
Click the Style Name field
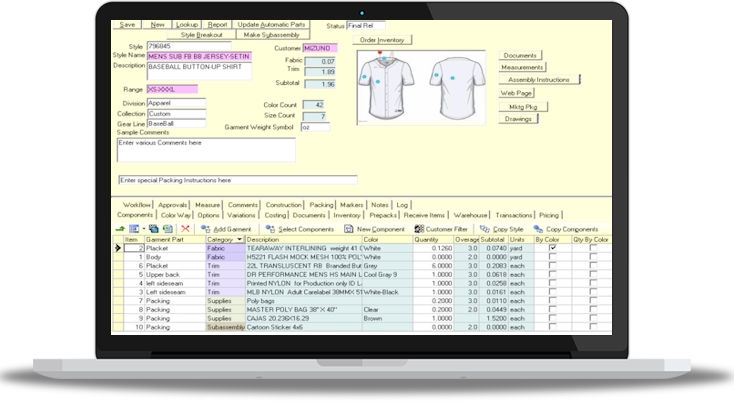pyautogui.click(x=199, y=56)
